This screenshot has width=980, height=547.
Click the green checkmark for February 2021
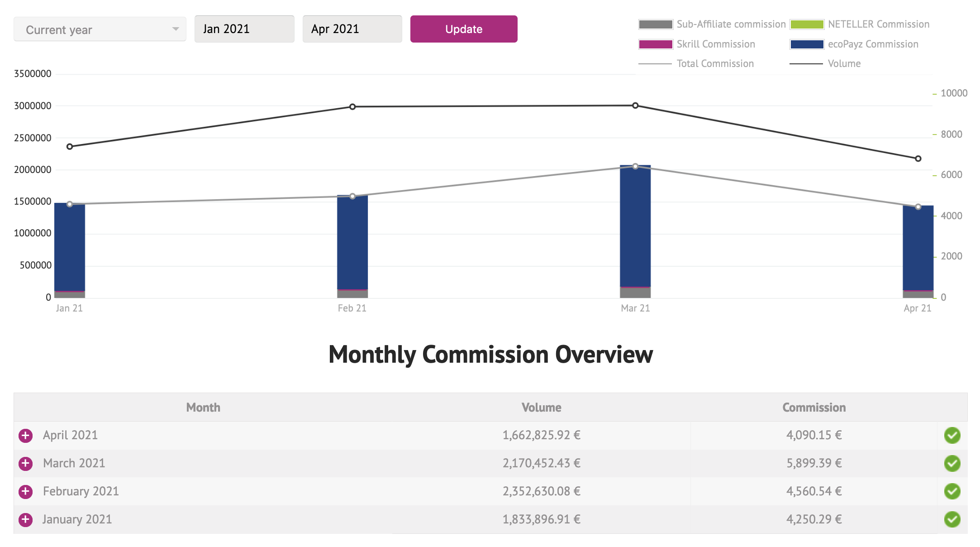click(x=952, y=492)
